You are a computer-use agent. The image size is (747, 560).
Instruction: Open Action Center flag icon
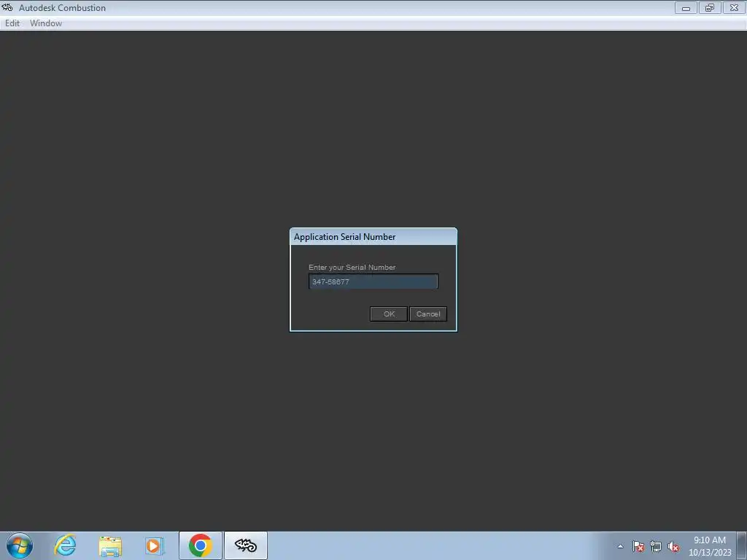(638, 546)
